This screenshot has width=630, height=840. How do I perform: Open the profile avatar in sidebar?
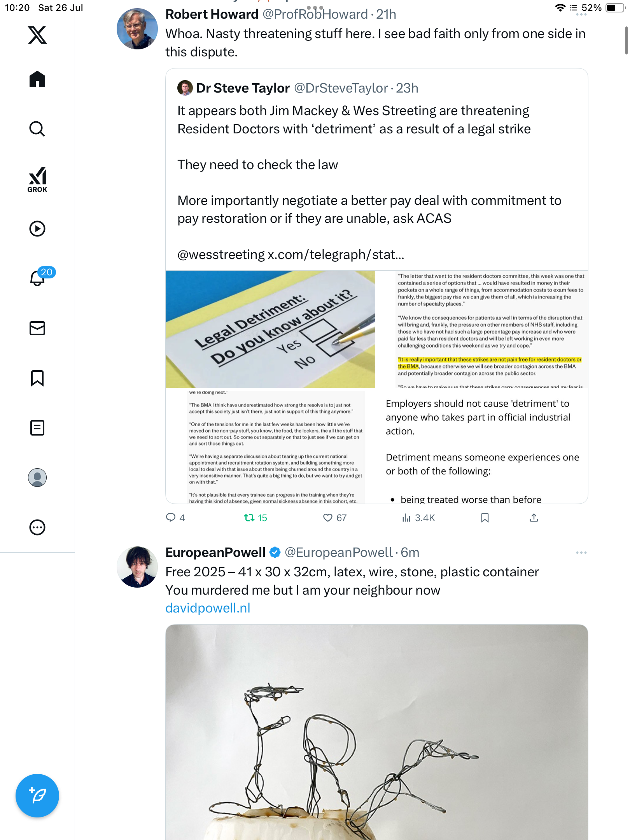(37, 478)
